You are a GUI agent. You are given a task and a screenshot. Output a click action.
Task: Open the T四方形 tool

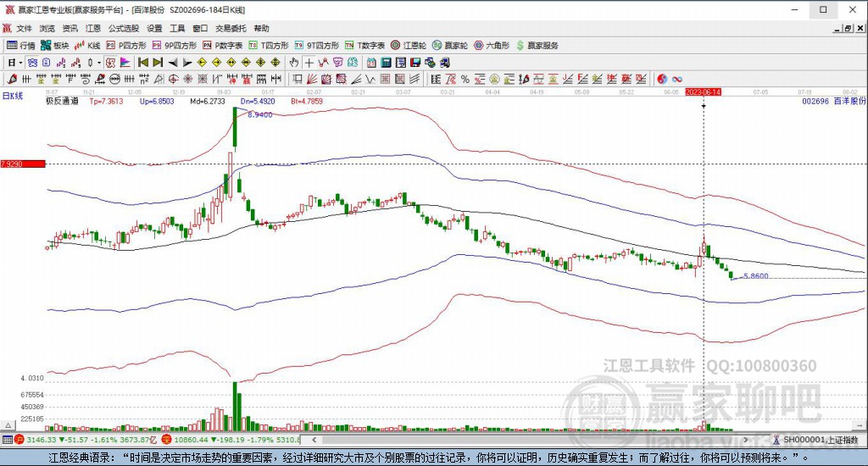point(269,46)
